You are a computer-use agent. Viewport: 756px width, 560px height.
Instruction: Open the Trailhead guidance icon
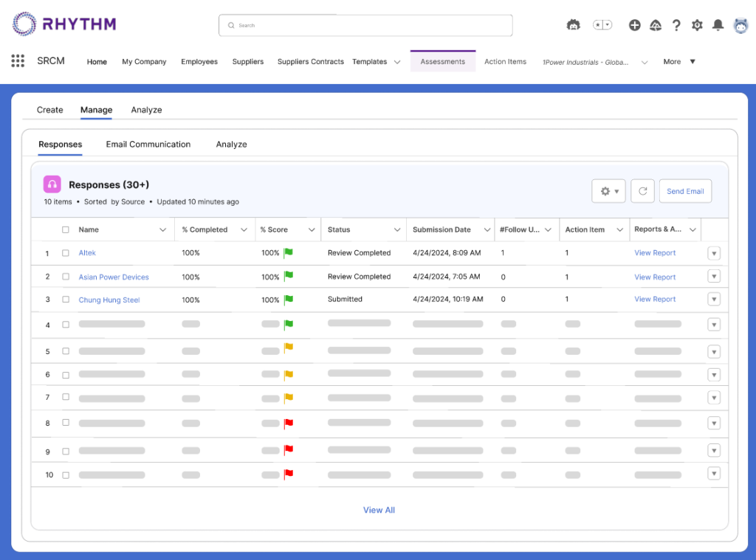pyautogui.click(x=655, y=25)
